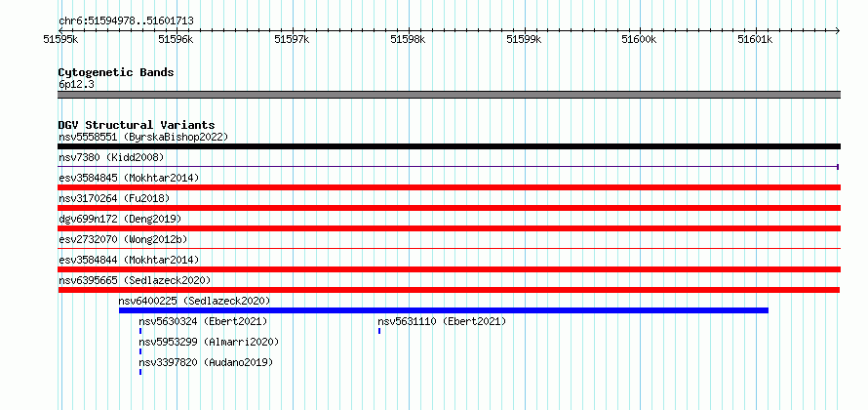Viewport: 868px width, 410px height.
Task: Select the 6p12.3 band label
Action: (x=76, y=85)
